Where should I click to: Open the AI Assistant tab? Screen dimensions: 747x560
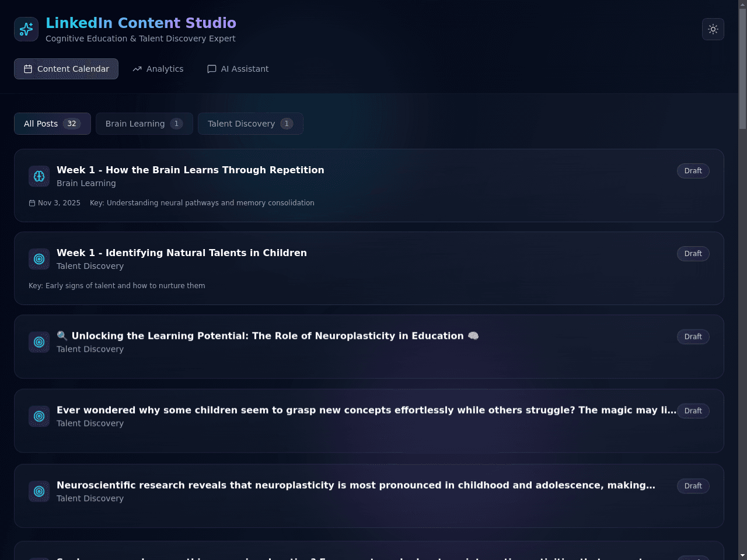tap(238, 69)
